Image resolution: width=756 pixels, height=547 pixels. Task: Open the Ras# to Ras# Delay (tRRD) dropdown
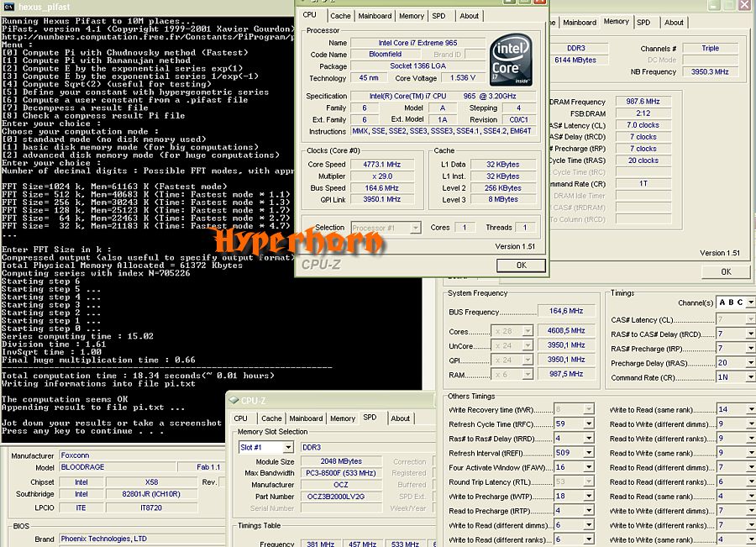589,439
